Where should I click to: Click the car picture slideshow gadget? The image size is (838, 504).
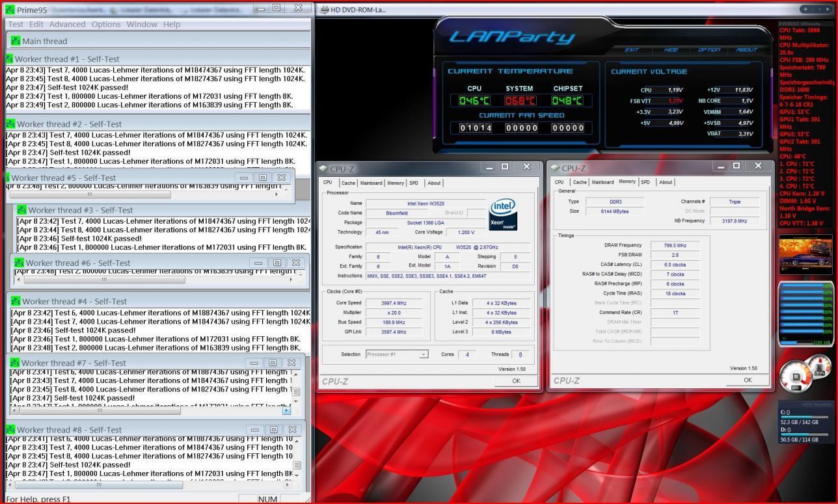click(805, 256)
